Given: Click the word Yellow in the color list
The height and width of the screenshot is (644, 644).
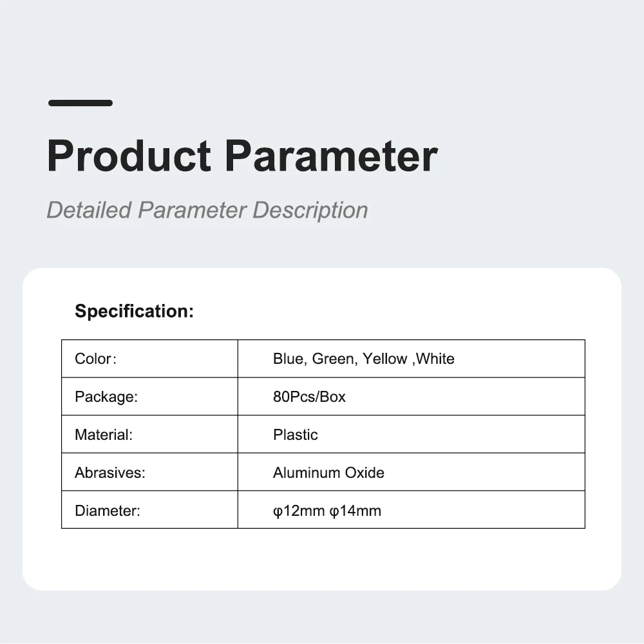Looking at the screenshot, I should coord(385,359).
